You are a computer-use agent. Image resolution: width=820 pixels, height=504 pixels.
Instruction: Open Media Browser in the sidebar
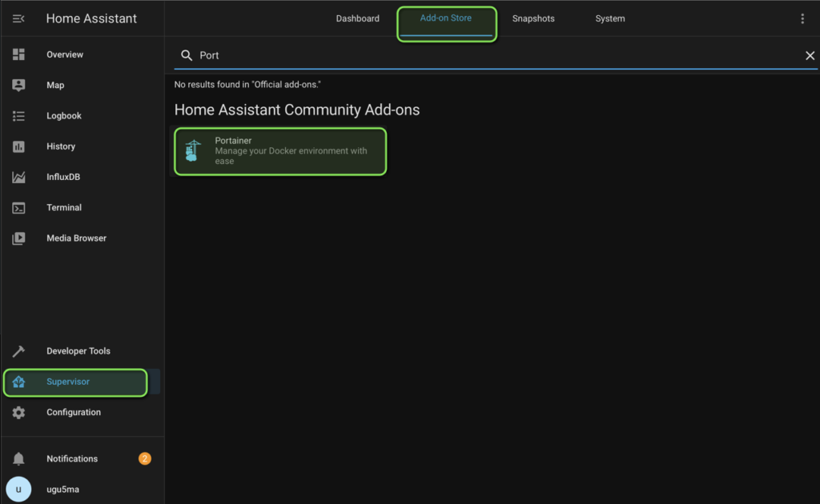pyautogui.click(x=81, y=238)
